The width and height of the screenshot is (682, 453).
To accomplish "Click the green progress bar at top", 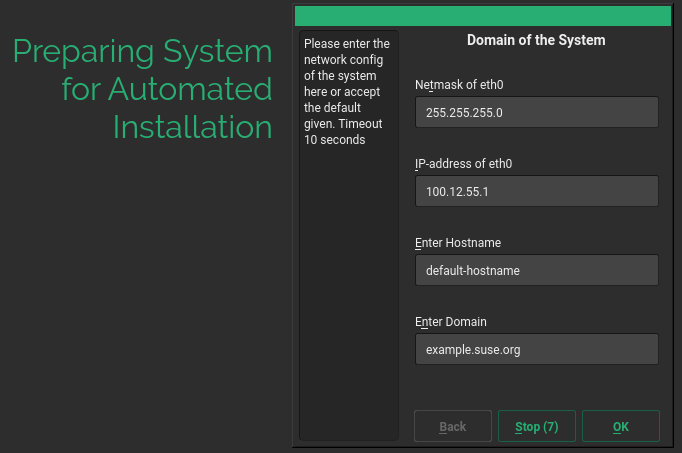I will [482, 15].
